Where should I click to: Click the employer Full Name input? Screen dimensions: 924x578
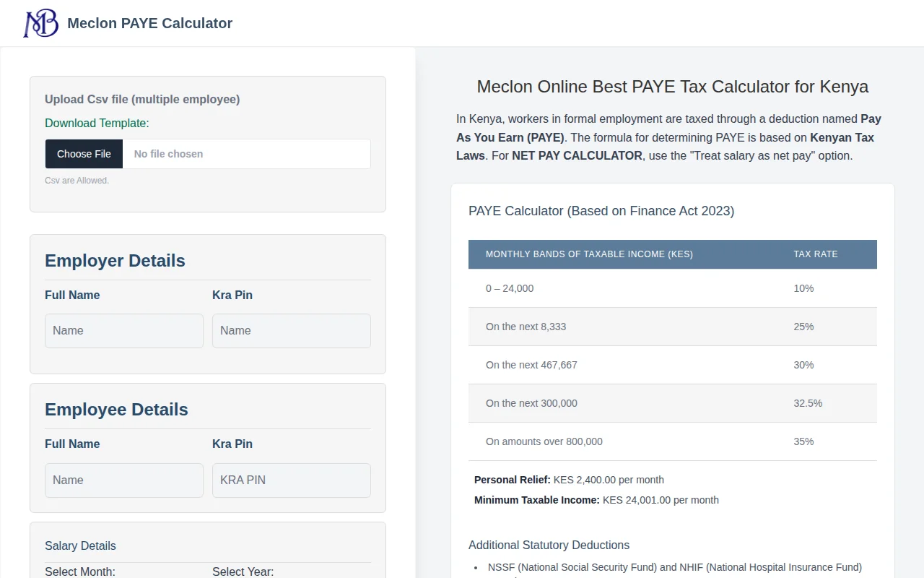click(x=123, y=330)
